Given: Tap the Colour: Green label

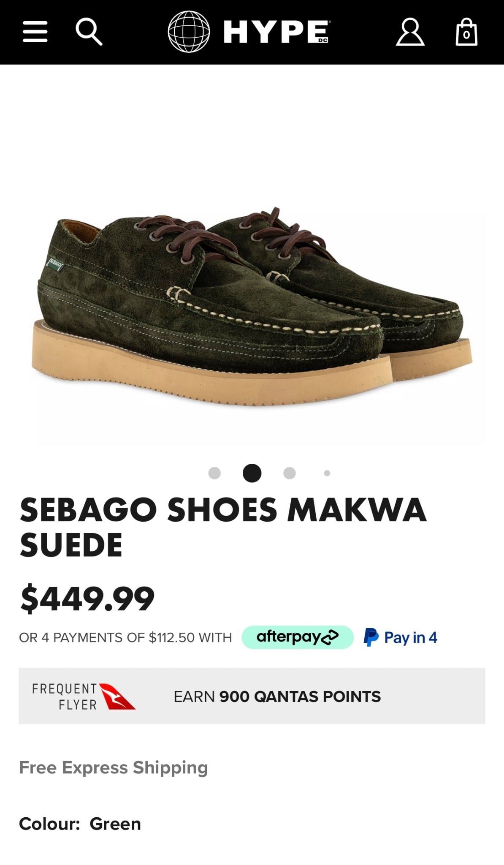Looking at the screenshot, I should [80, 824].
